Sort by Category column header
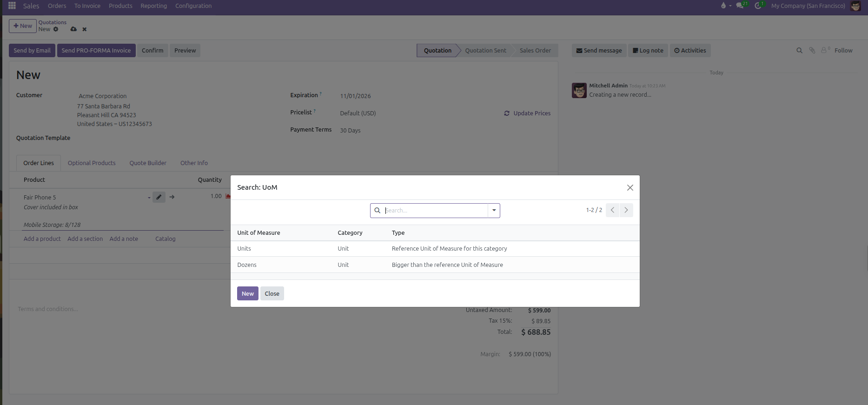This screenshot has height=405, width=868. click(x=350, y=232)
